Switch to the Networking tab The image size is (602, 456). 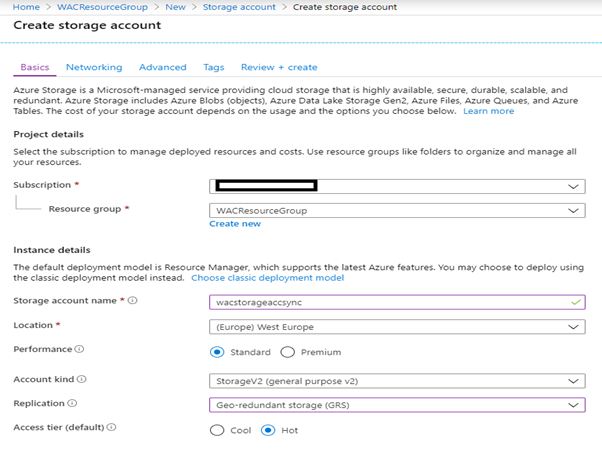tap(94, 67)
